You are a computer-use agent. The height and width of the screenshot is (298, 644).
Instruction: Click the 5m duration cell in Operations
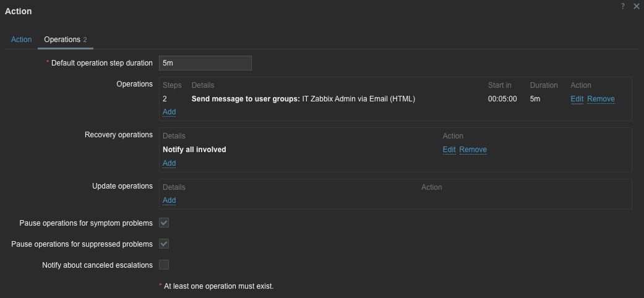(535, 99)
